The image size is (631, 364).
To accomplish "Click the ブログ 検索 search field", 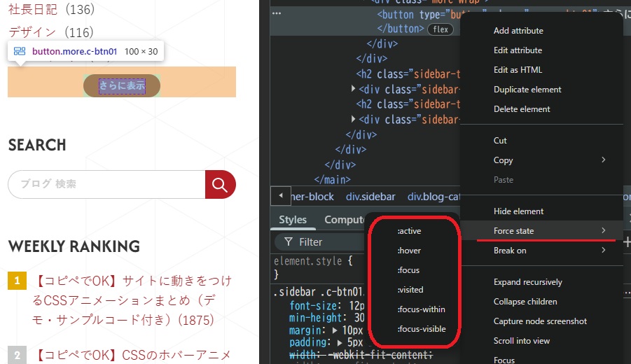I will click(x=106, y=184).
